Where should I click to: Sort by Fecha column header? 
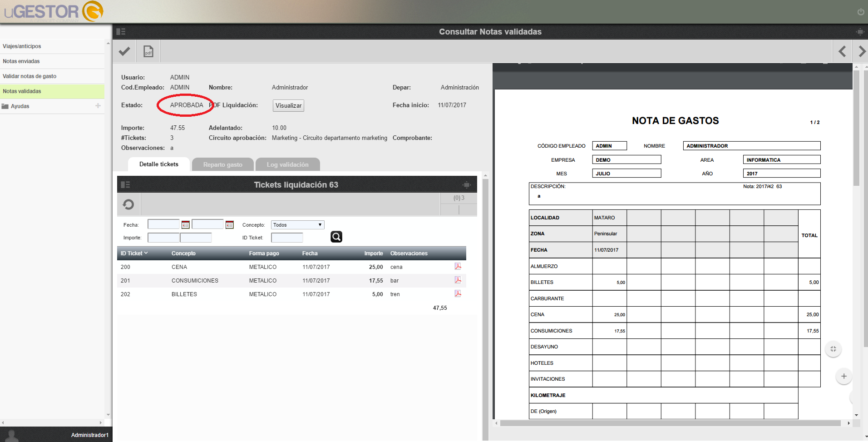pyautogui.click(x=310, y=253)
